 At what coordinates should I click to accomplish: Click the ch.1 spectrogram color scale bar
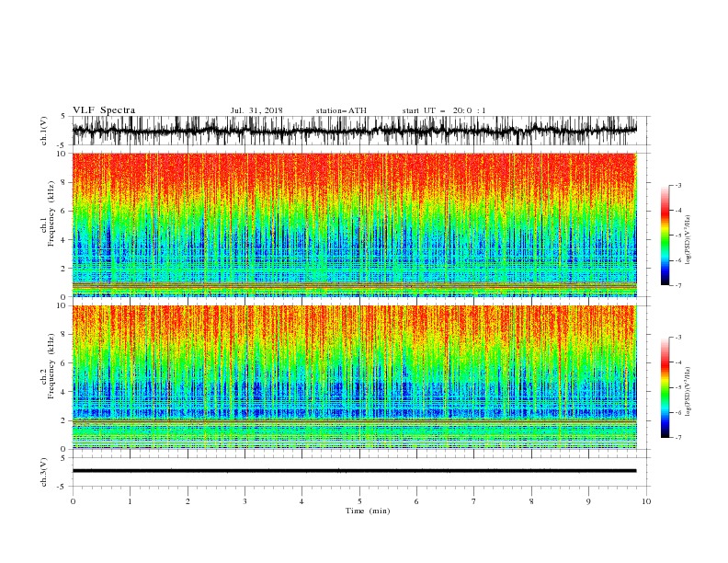[x=665, y=236]
